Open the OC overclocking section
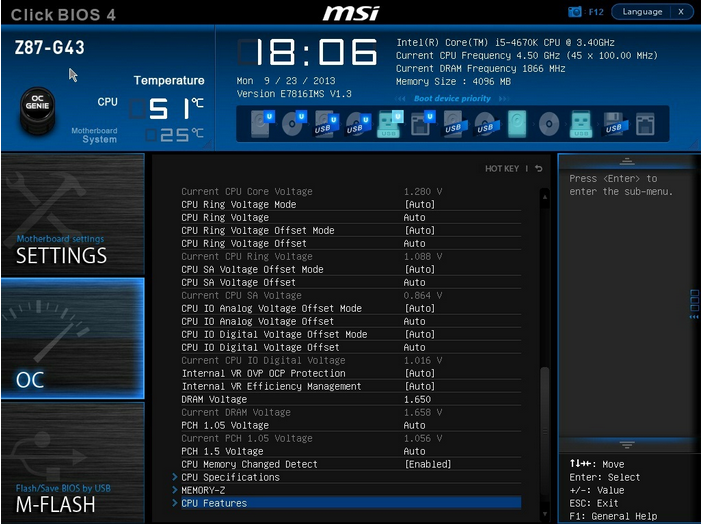This screenshot has height=524, width=701. pos(72,338)
